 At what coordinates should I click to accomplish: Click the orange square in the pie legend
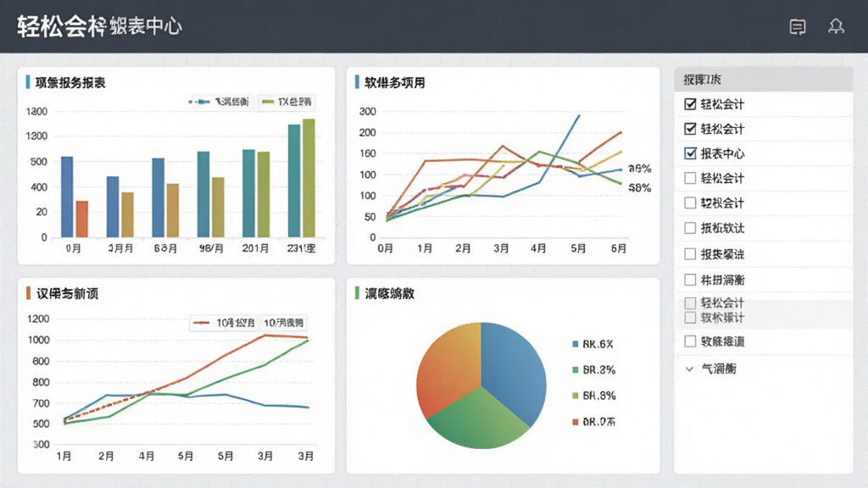click(x=576, y=422)
